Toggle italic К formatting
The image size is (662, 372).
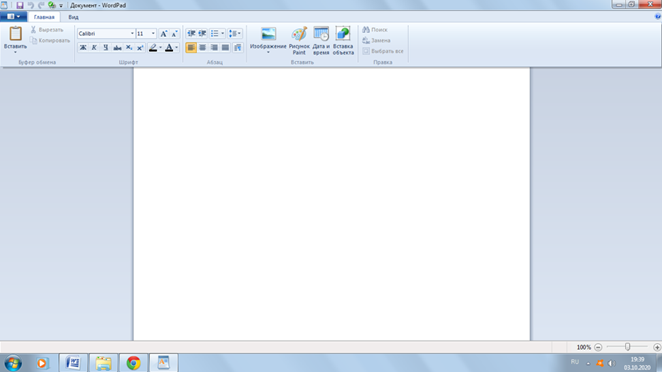point(94,48)
